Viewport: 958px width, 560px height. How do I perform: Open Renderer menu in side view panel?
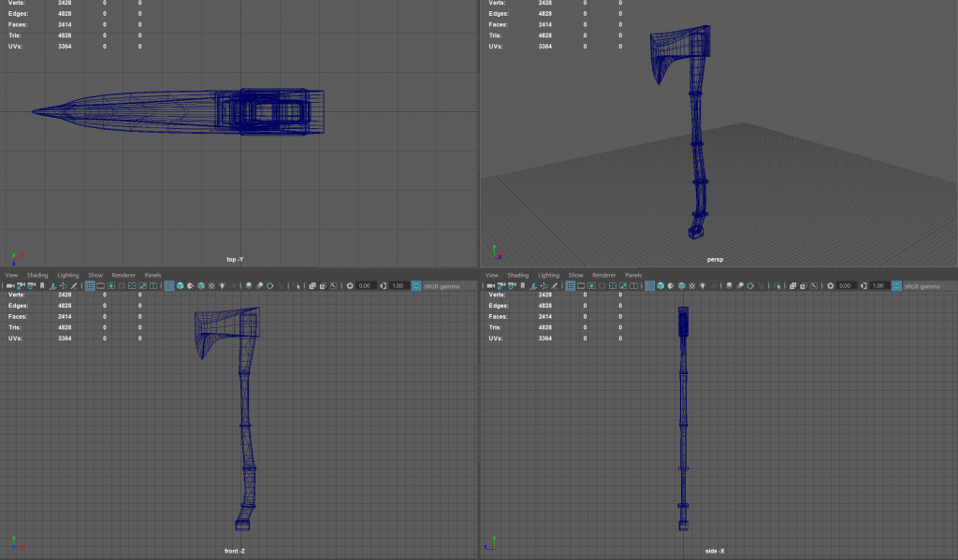(x=604, y=275)
